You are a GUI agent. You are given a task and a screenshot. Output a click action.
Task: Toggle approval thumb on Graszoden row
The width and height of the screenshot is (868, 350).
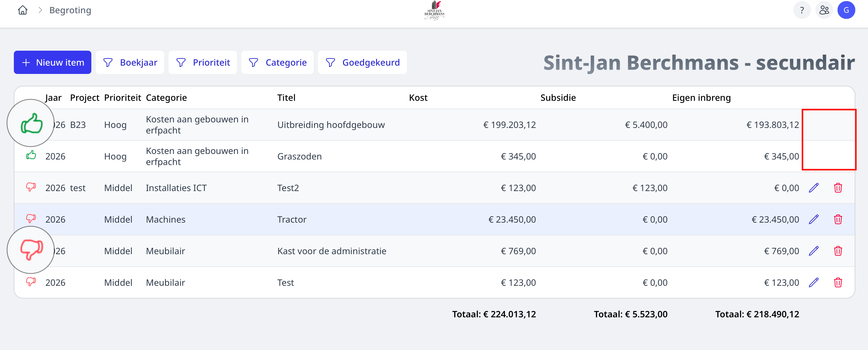31,155
